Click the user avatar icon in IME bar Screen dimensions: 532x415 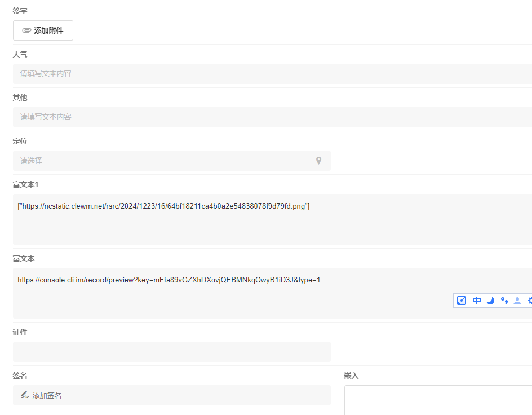[517, 301]
